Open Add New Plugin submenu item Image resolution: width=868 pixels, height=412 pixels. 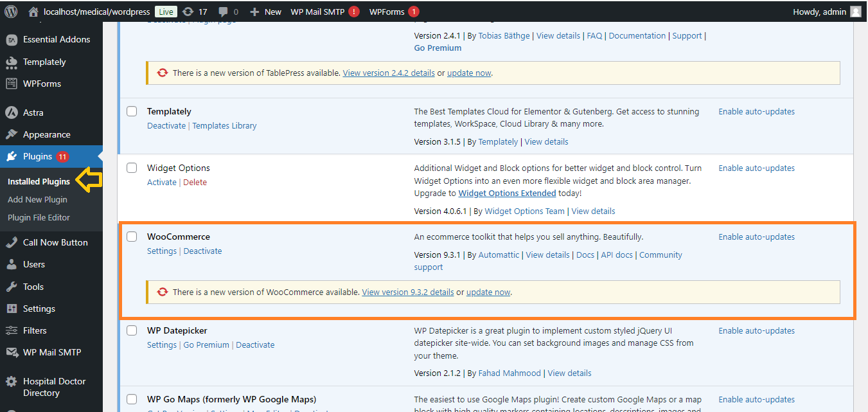pos(37,200)
